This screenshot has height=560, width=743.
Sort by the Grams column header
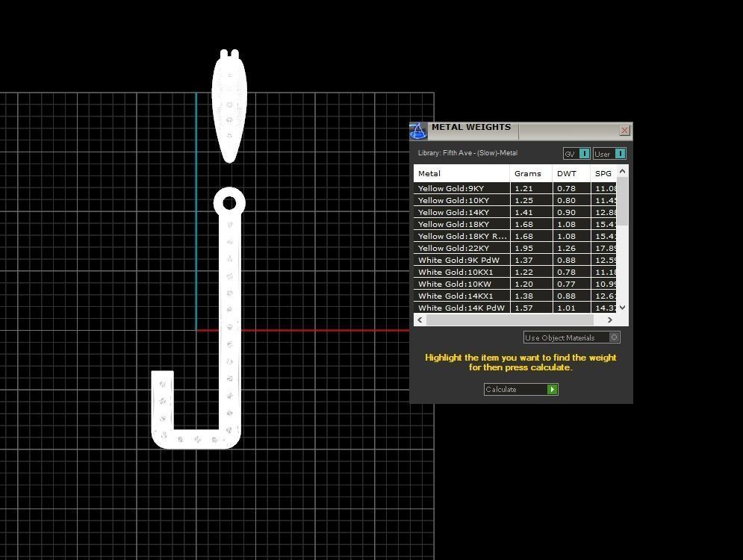coord(531,173)
